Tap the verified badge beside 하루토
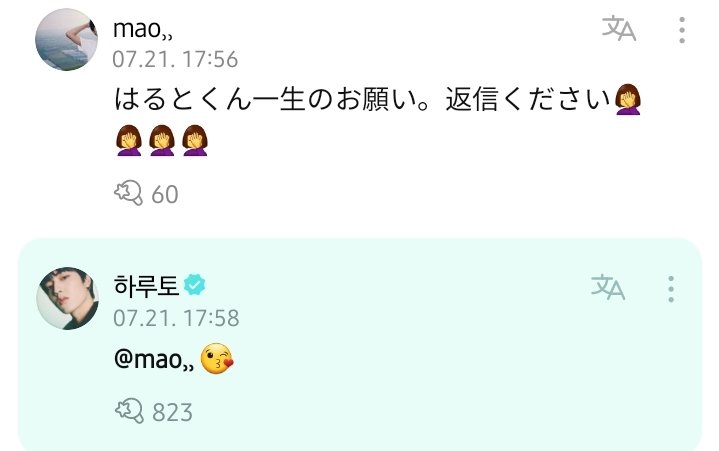Viewport: 719px width, 451px height. (x=194, y=285)
